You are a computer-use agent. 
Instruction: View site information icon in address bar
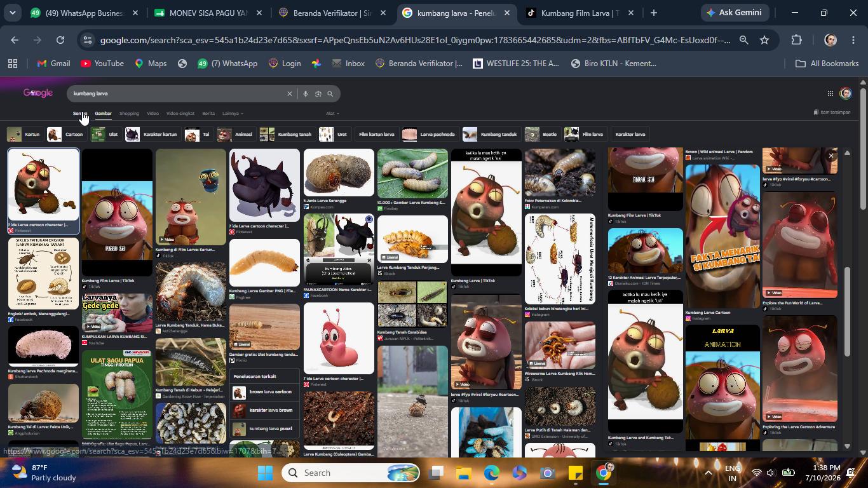[88, 40]
